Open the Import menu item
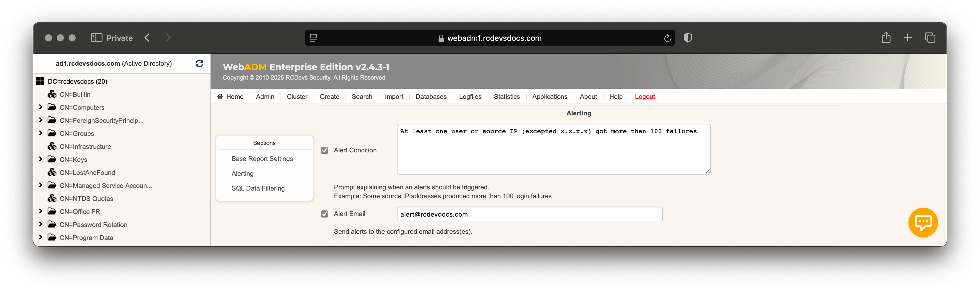Screen dimensions: 980x290 394,97
